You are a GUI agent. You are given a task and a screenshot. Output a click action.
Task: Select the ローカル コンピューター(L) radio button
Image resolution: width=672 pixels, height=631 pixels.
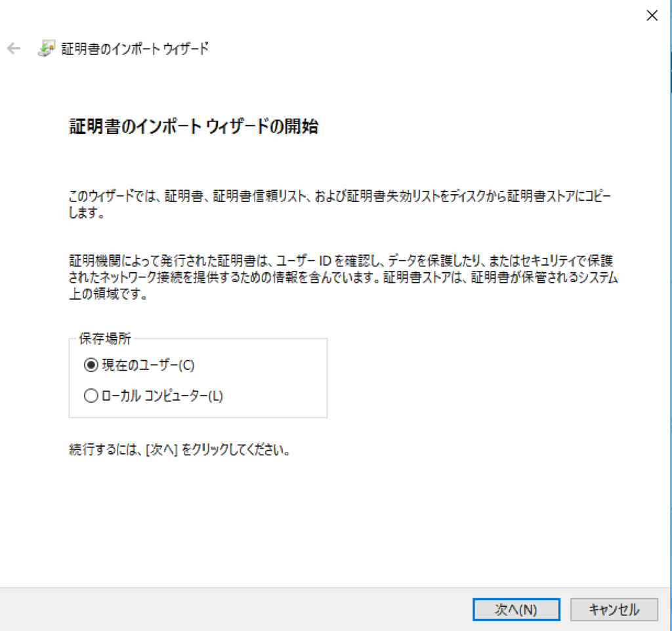click(90, 396)
